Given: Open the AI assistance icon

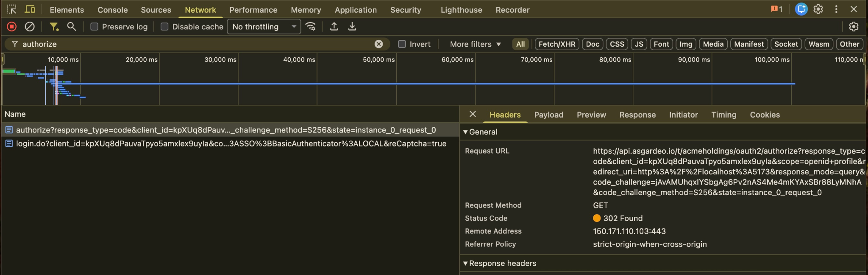Looking at the screenshot, I should [x=801, y=9].
